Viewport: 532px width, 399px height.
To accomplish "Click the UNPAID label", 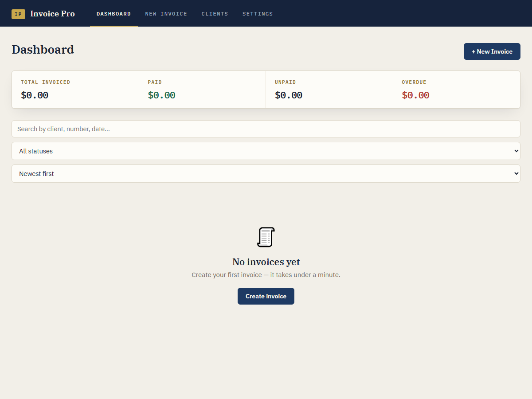I will click(286, 82).
